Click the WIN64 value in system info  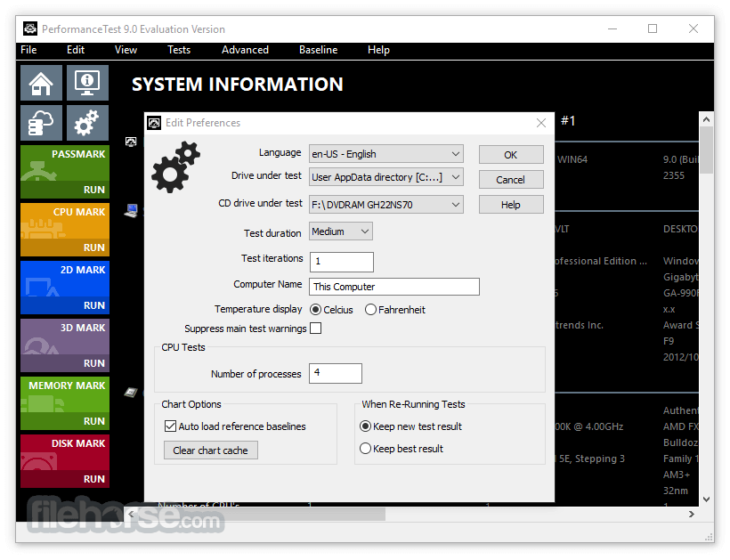click(x=572, y=159)
